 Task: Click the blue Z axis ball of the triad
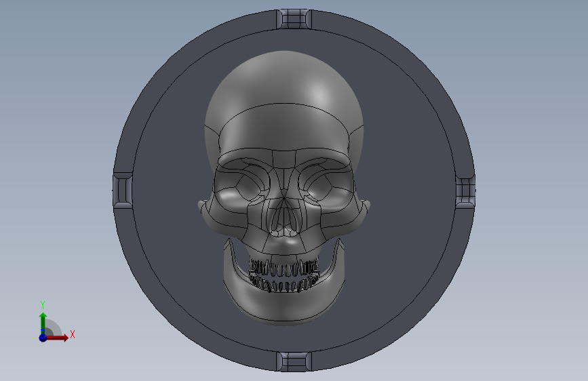pyautogui.click(x=43, y=338)
